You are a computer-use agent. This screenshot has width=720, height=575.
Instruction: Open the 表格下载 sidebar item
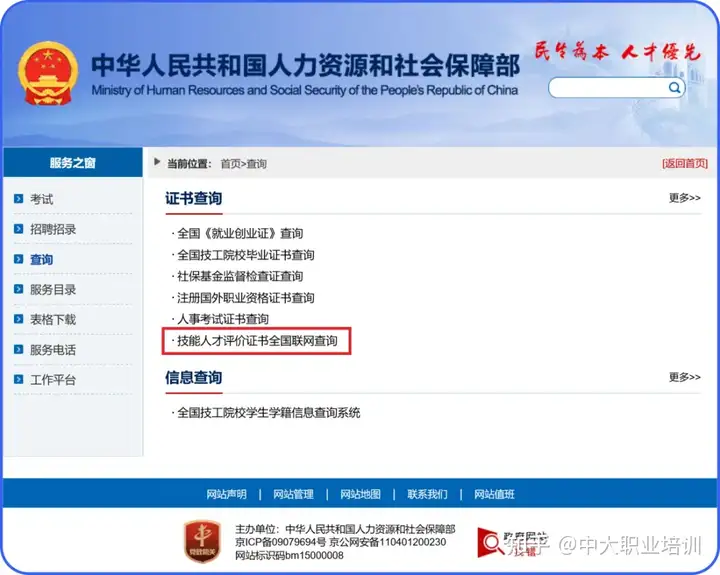pyautogui.click(x=53, y=320)
